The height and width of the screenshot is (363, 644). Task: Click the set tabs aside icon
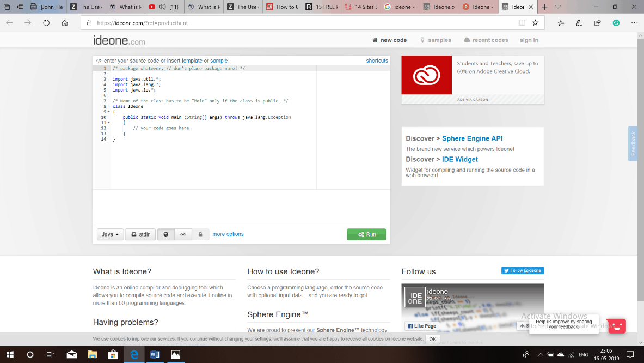click(20, 7)
